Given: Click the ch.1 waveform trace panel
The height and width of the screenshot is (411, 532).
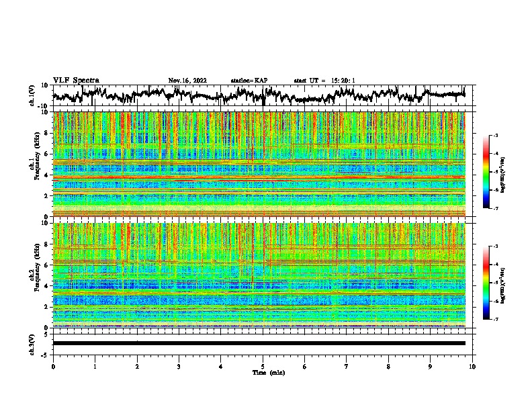Looking at the screenshot, I should click(262, 95).
